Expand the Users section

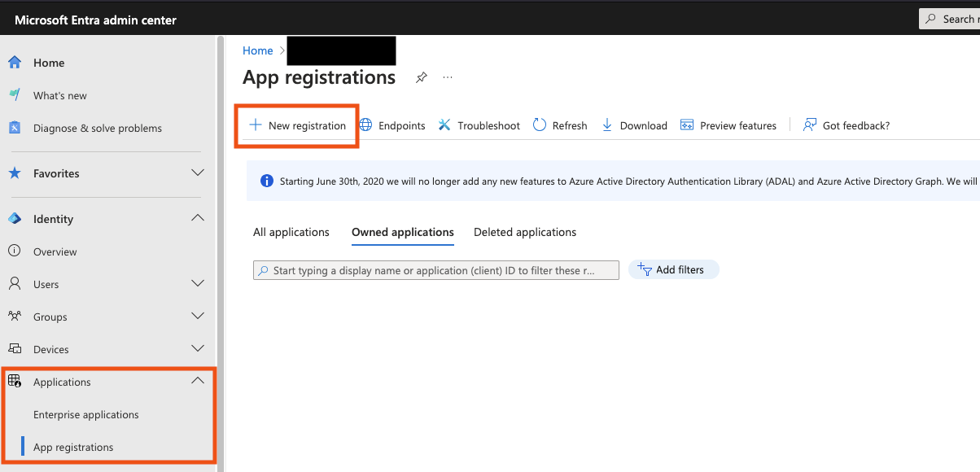pos(197,283)
